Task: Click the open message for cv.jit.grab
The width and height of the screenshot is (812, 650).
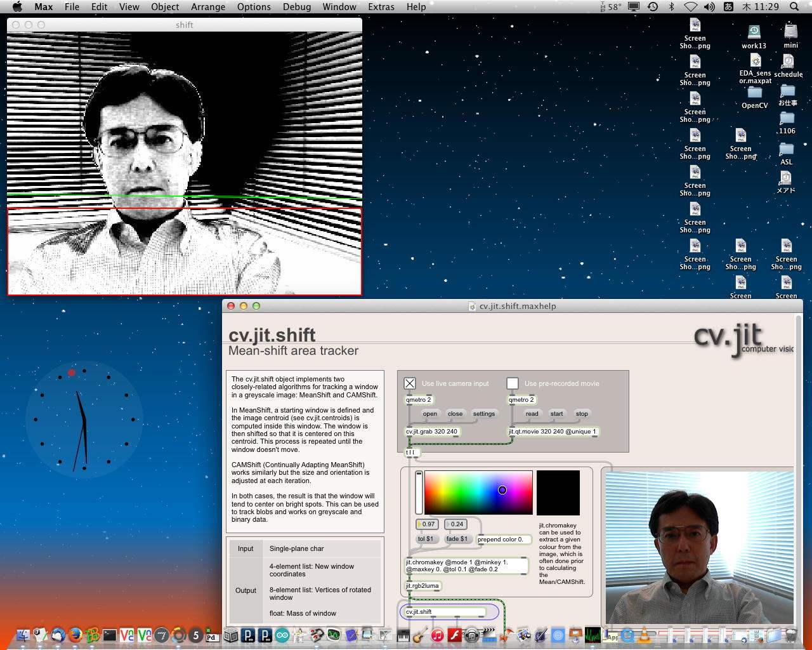Action: 430,414
